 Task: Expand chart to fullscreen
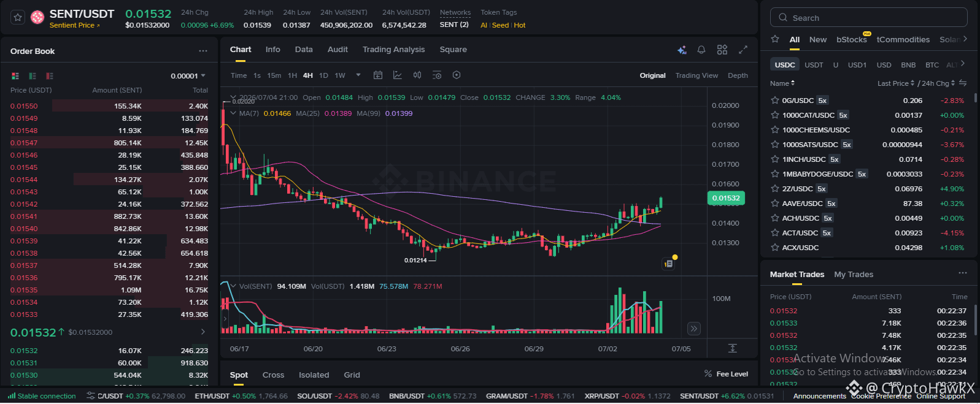tap(743, 50)
